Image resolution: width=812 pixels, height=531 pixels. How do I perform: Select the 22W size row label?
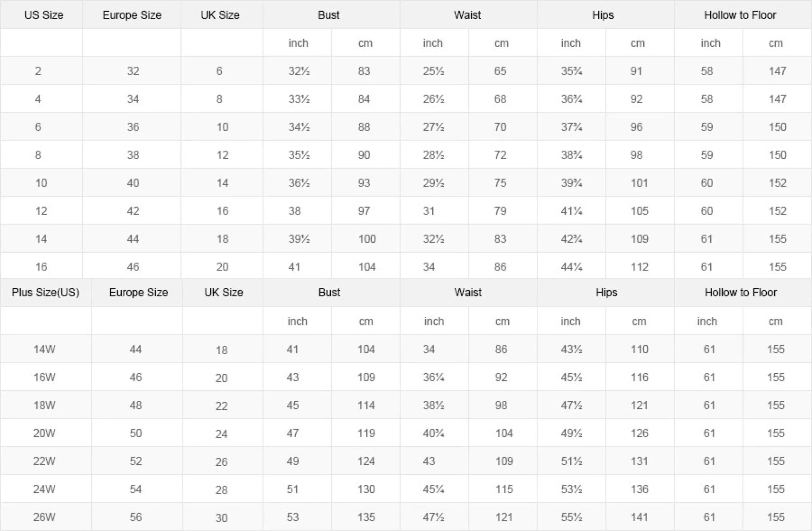[x=44, y=461]
